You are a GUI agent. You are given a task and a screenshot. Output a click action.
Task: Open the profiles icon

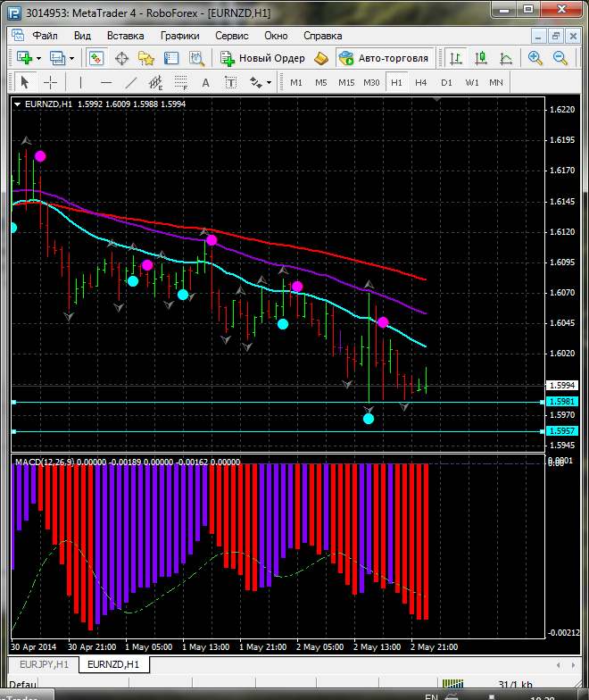coord(57,58)
